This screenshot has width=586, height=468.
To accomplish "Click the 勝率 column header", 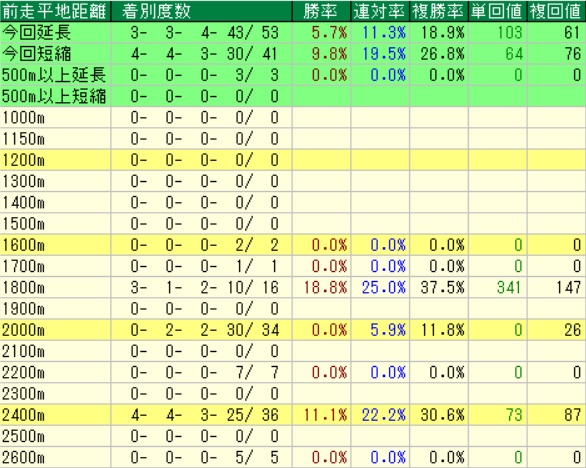I will point(320,11).
